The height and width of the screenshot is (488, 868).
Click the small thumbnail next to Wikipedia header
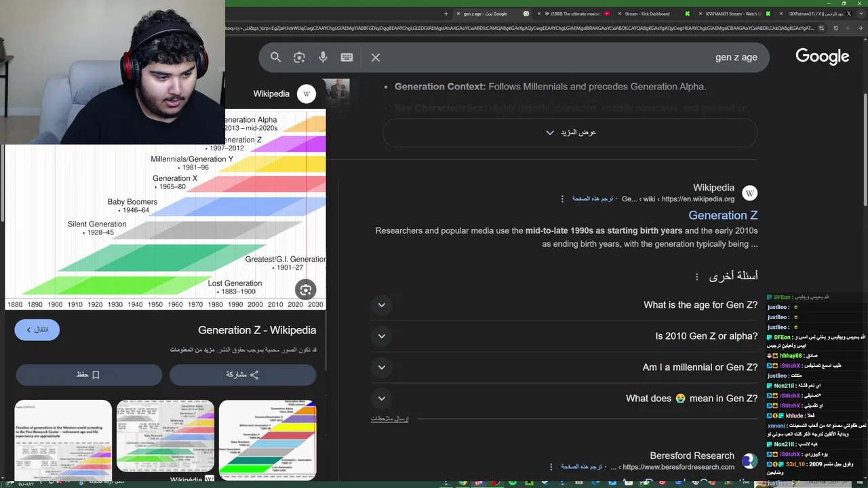336,94
